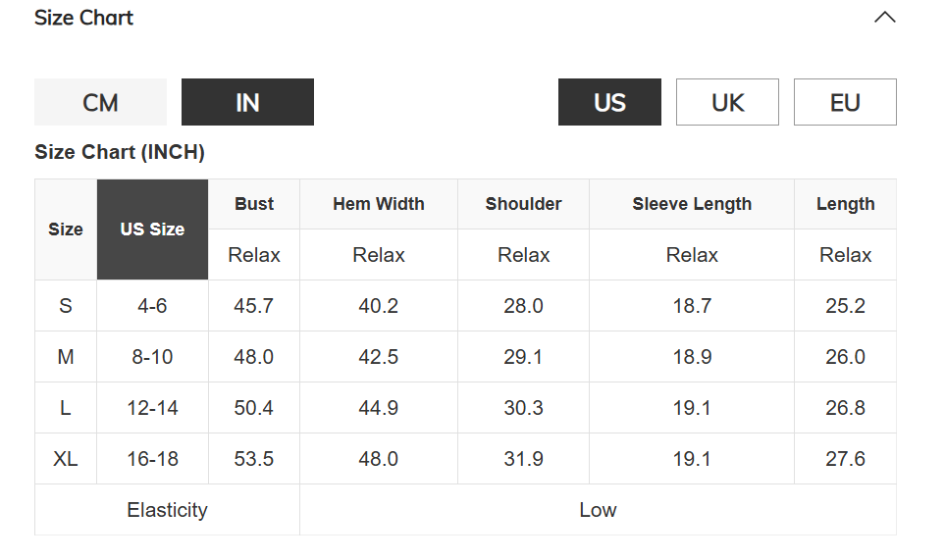945x560 pixels.
Task: Select the XL size row label
Action: (66, 459)
